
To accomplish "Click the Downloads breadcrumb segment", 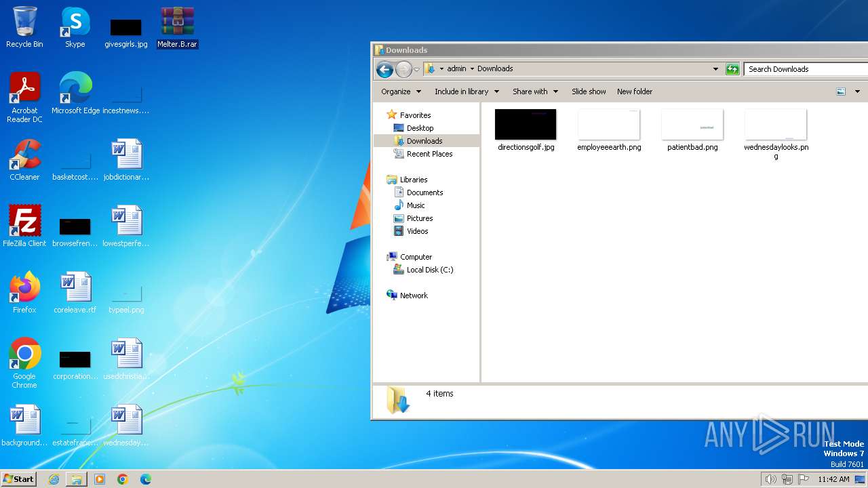I will 495,69.
